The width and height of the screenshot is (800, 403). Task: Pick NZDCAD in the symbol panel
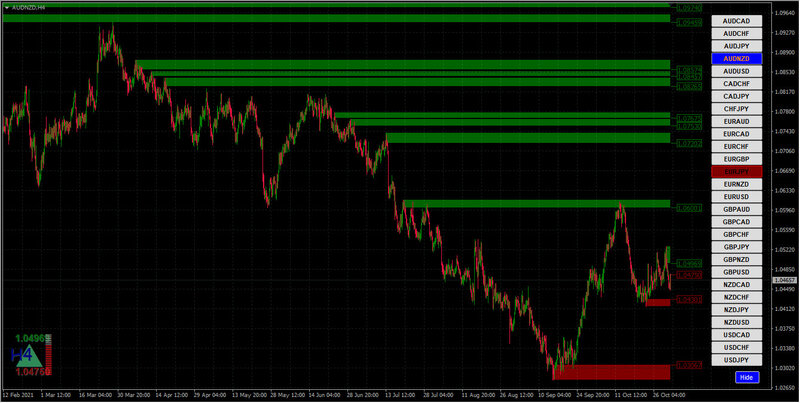[736, 285]
